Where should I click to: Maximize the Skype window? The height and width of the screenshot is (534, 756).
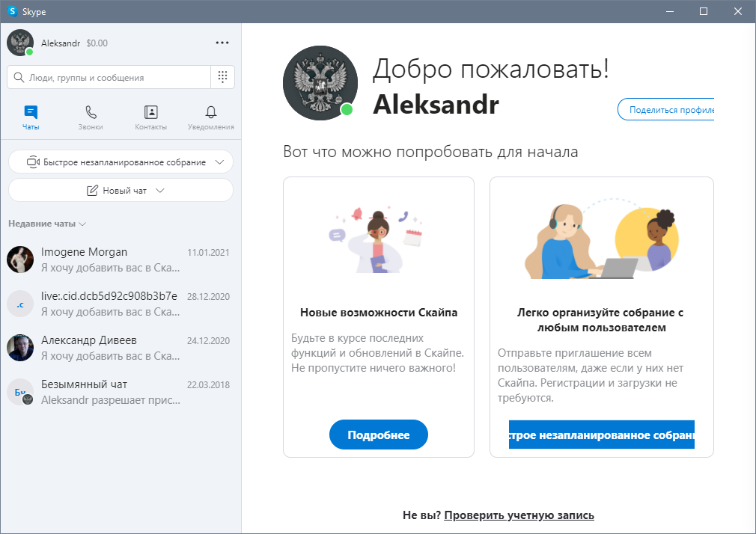pyautogui.click(x=704, y=11)
